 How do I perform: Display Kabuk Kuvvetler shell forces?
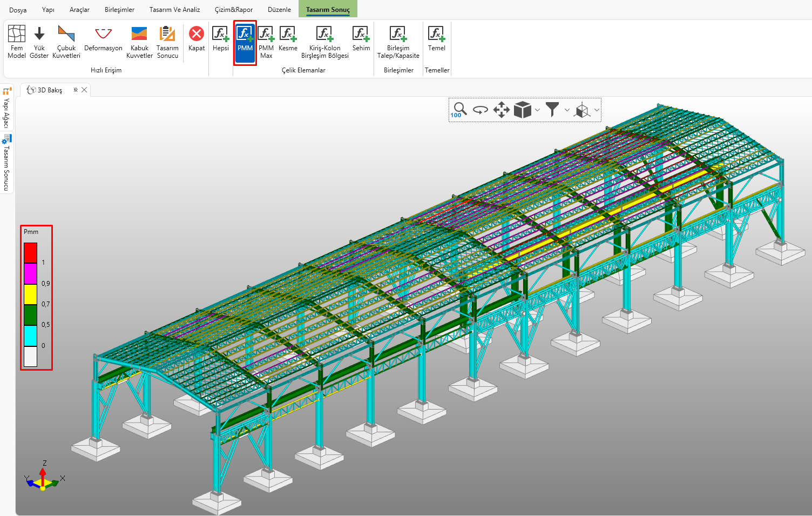coord(139,42)
